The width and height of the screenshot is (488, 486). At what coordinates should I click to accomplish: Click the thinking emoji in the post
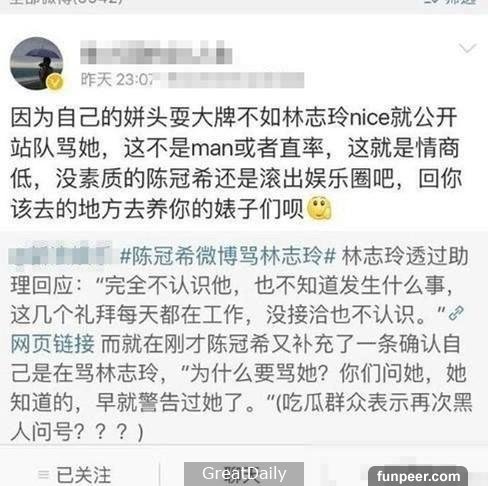[x=319, y=208]
